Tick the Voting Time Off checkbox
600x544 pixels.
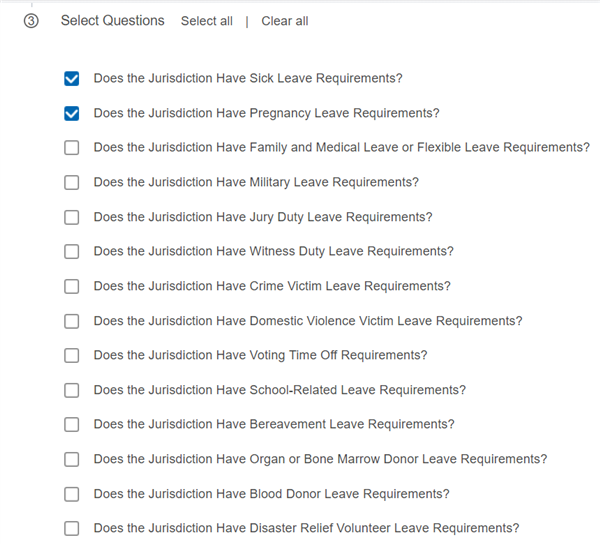coord(72,355)
